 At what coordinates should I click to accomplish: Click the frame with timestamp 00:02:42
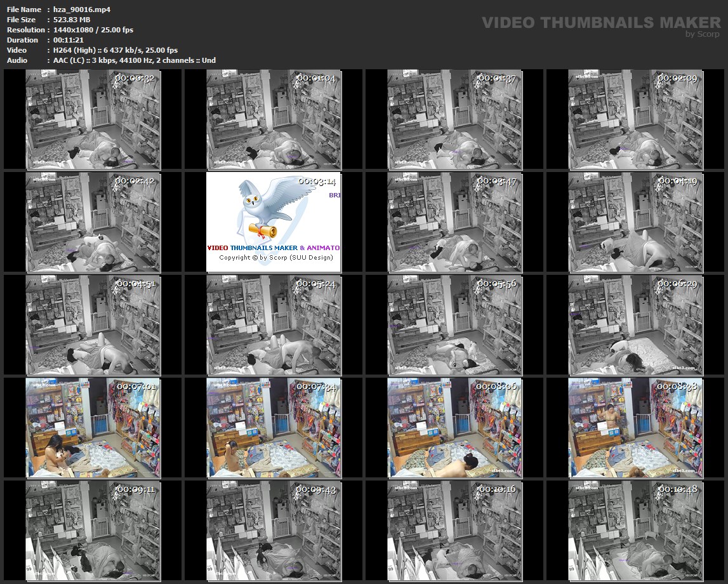(x=93, y=222)
